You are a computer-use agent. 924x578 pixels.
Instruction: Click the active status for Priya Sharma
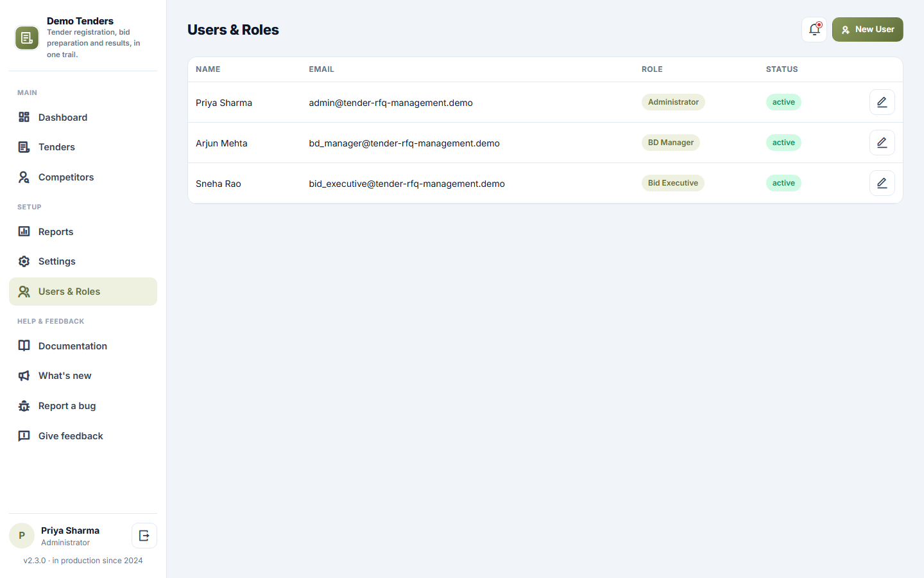click(x=783, y=102)
